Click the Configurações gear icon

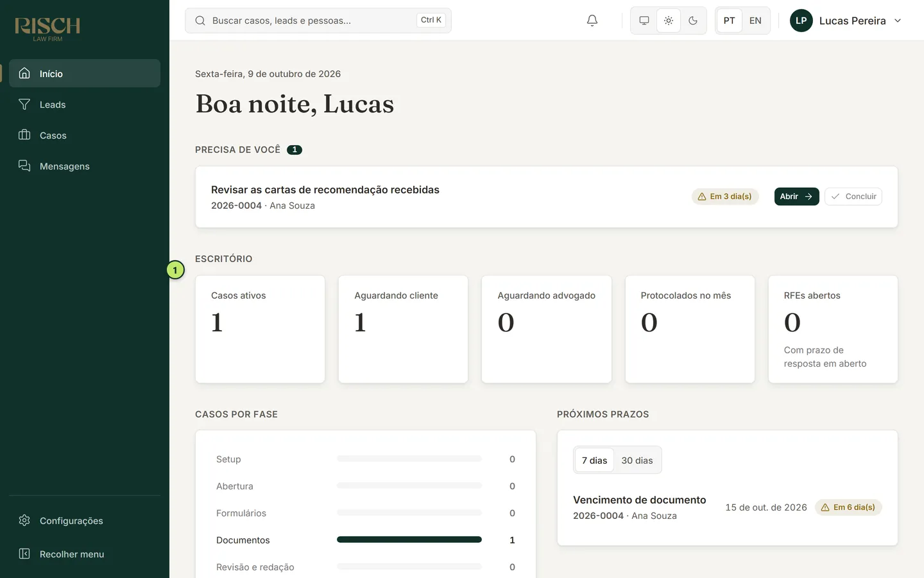point(24,520)
